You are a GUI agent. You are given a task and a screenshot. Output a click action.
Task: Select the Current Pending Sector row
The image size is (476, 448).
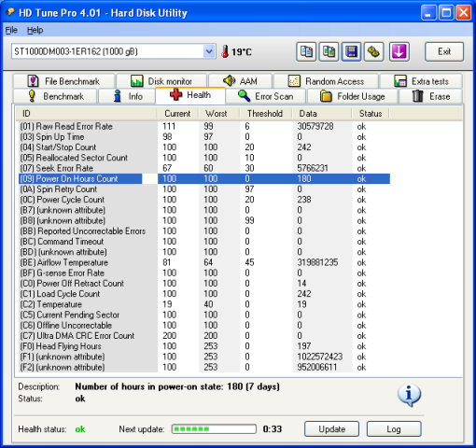pyautogui.click(x=204, y=315)
